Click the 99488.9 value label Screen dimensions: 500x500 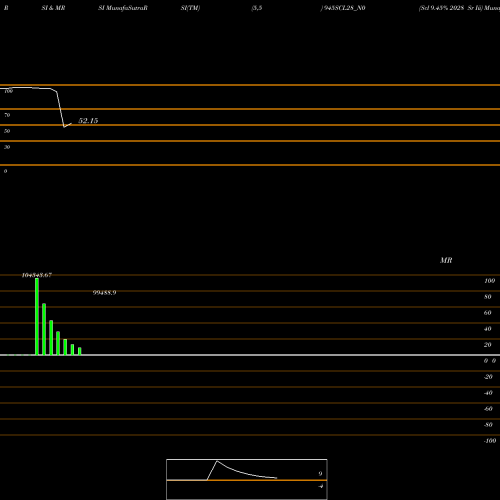104,293
